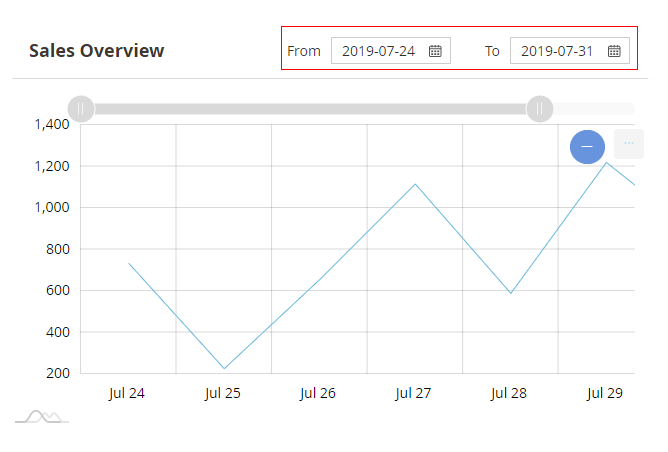Click the Sales Overview heading
The width and height of the screenshot is (668, 452).
(x=96, y=51)
